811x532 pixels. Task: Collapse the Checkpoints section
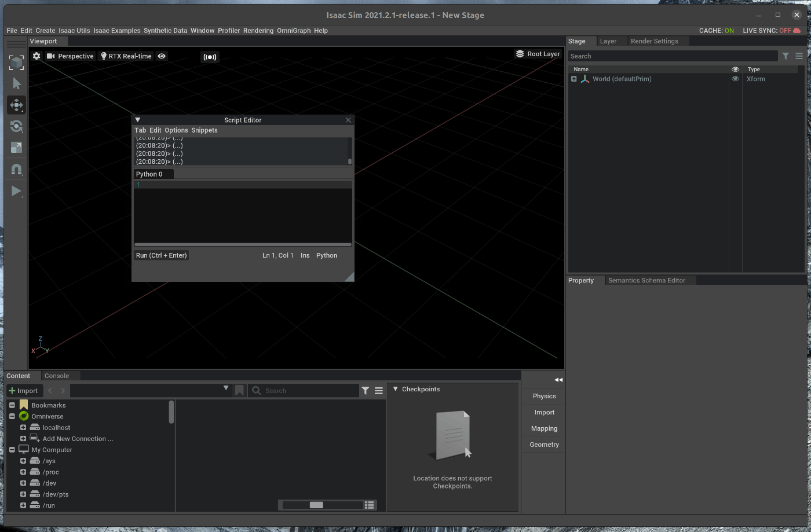coord(396,389)
